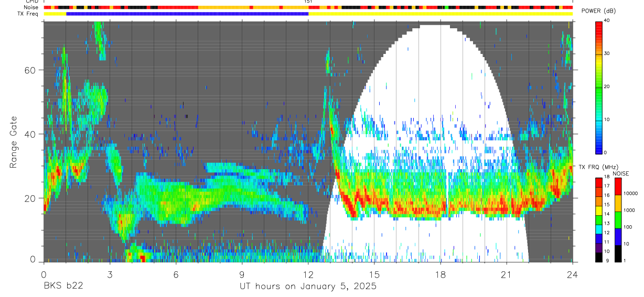This screenshot has width=644, height=297.
Task: Click the x-axis tick label '3'
Action: click(110, 274)
